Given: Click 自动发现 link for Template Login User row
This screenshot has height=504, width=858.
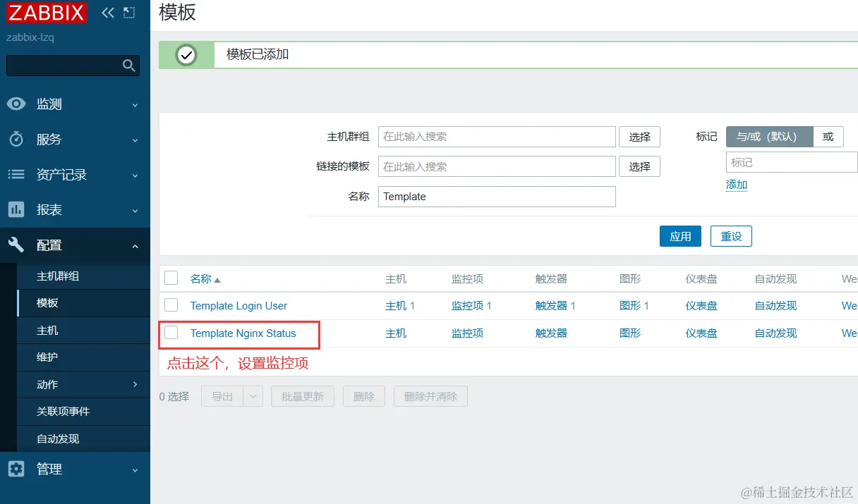Looking at the screenshot, I should (x=775, y=306).
